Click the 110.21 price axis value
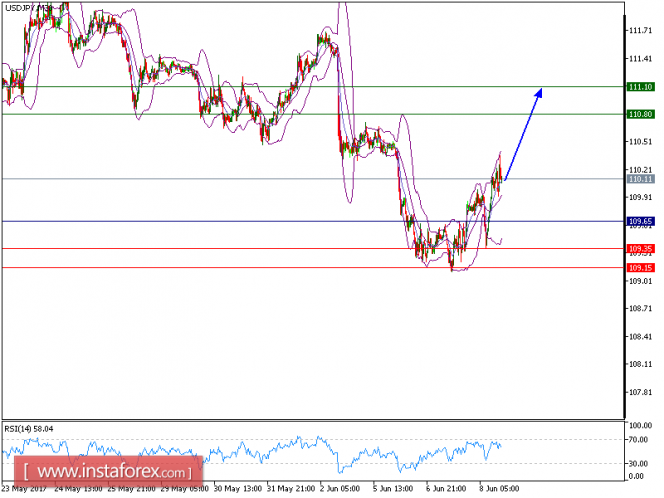This screenshot has height=498, width=664. tap(640, 170)
